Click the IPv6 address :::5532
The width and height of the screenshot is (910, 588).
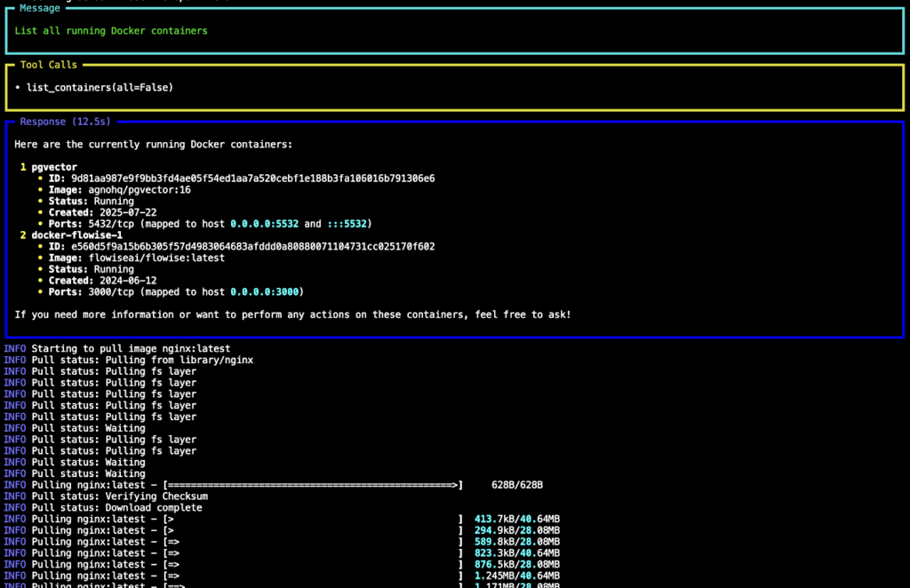click(x=347, y=224)
